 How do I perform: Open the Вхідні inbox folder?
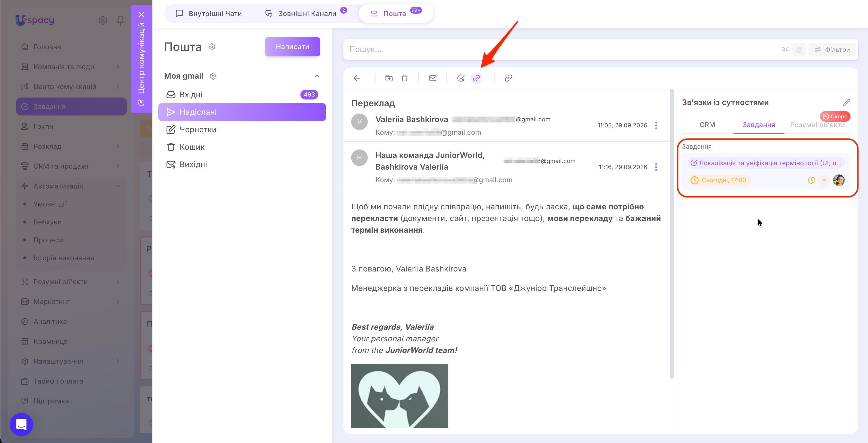click(242, 95)
